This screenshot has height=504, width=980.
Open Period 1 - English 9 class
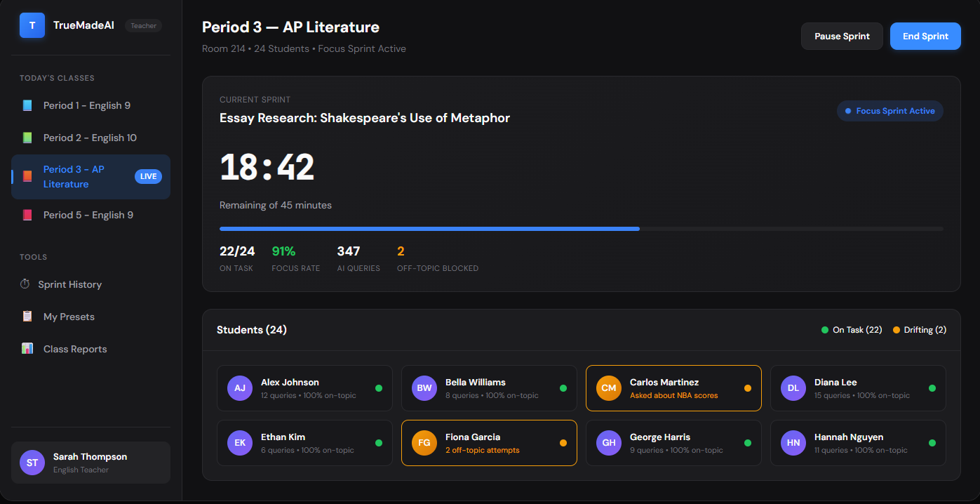(x=90, y=105)
